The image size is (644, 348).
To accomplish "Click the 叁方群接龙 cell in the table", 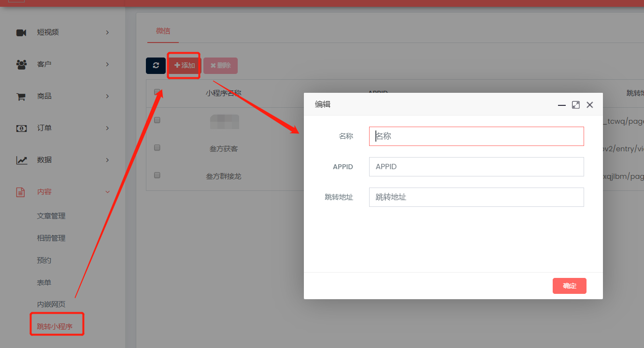I will pyautogui.click(x=224, y=176).
